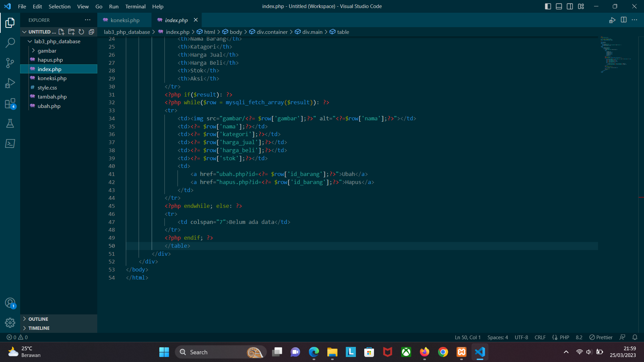Open the Run and Debug view
Viewport: 644px width, 362px height.
(10, 83)
